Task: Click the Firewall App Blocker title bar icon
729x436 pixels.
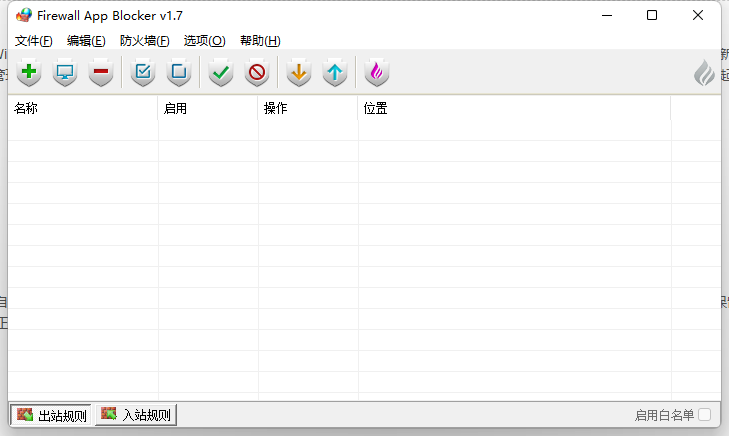Action: [x=24, y=15]
